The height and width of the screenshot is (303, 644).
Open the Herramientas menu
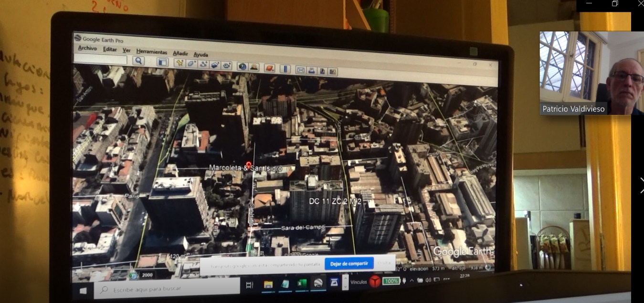[x=152, y=52]
